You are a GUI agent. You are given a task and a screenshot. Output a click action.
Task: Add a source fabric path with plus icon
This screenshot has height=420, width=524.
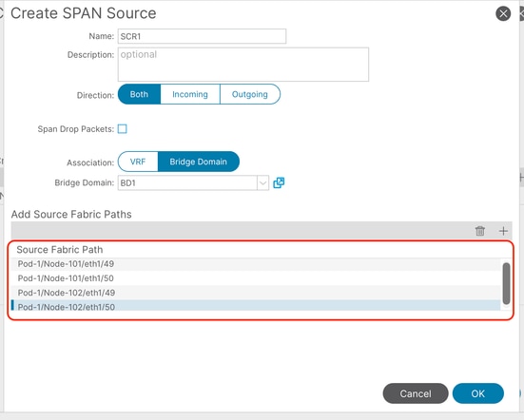(x=503, y=231)
